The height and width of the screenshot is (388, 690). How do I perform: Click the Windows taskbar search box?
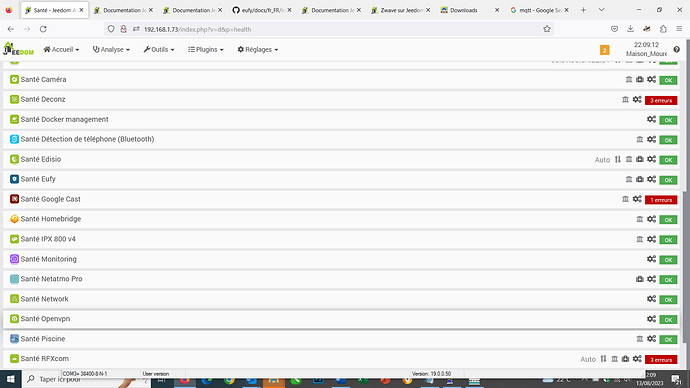[x=86, y=379]
